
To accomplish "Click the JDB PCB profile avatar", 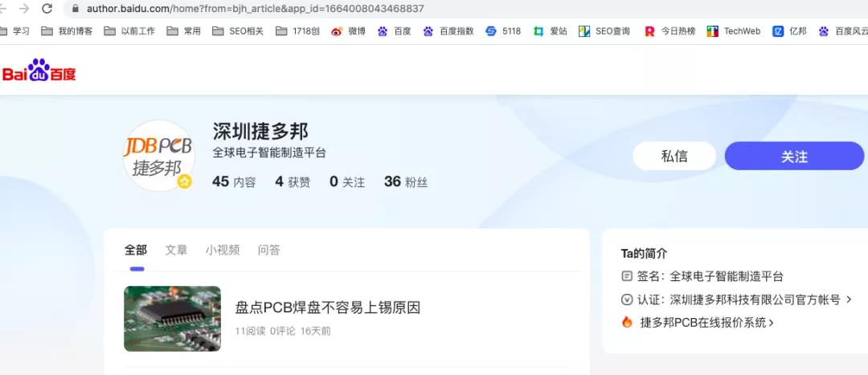I will 158,156.
